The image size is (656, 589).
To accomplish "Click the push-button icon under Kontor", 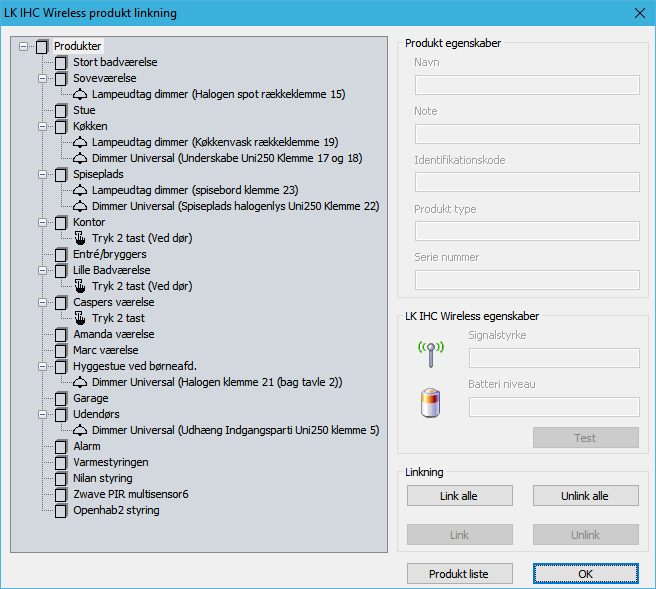I will point(80,238).
